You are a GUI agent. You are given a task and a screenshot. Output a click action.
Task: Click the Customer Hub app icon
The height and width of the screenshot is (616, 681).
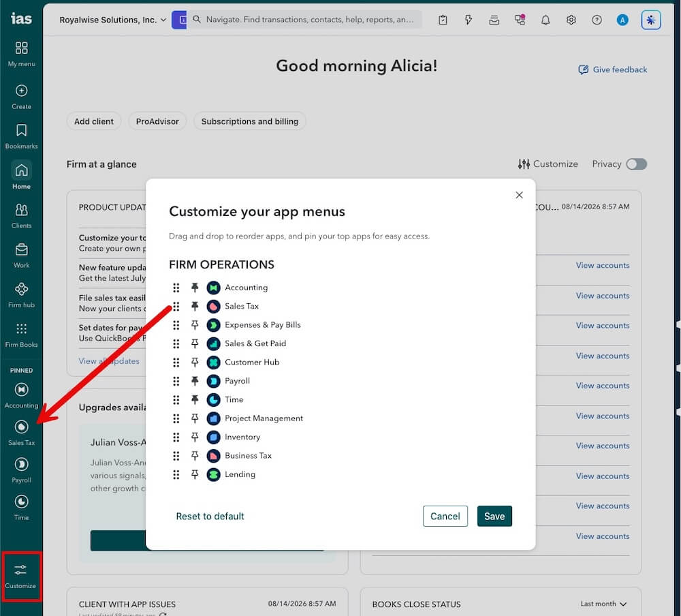[x=213, y=363]
